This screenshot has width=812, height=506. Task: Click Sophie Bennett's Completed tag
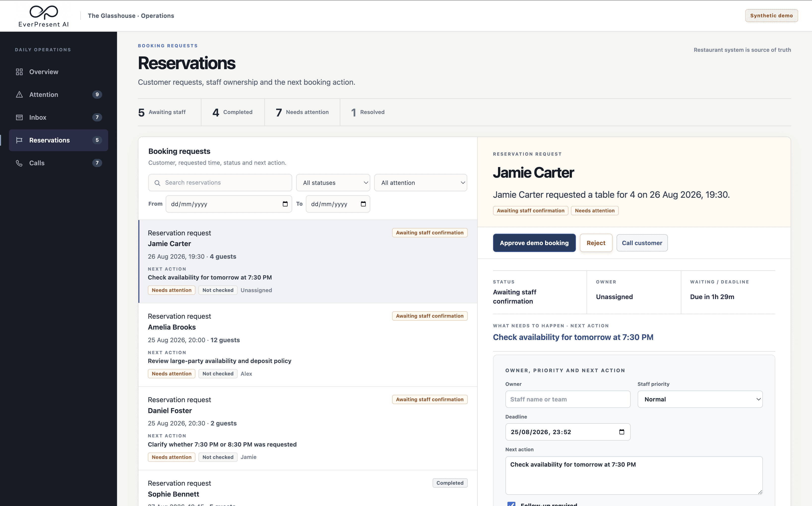click(x=450, y=483)
